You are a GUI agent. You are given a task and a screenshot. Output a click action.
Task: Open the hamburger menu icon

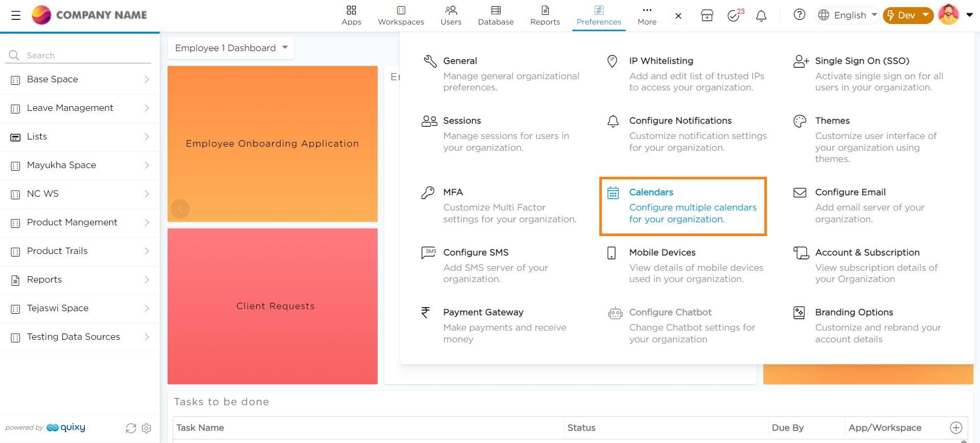[16, 15]
